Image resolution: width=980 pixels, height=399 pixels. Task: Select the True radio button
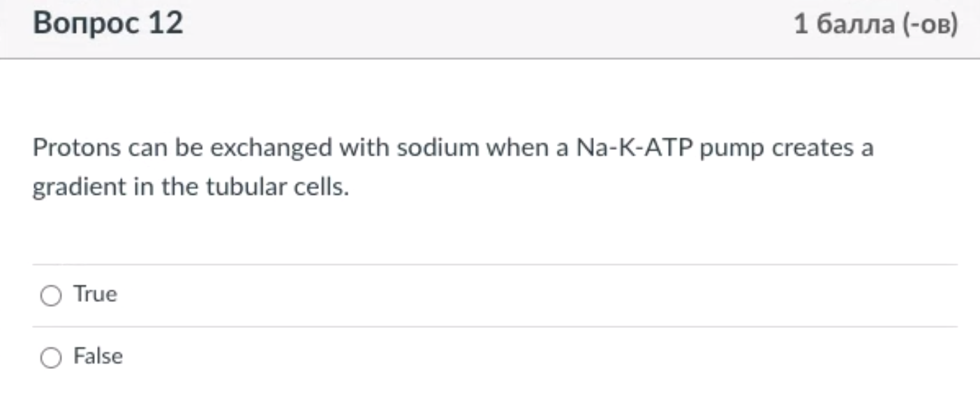click(50, 296)
